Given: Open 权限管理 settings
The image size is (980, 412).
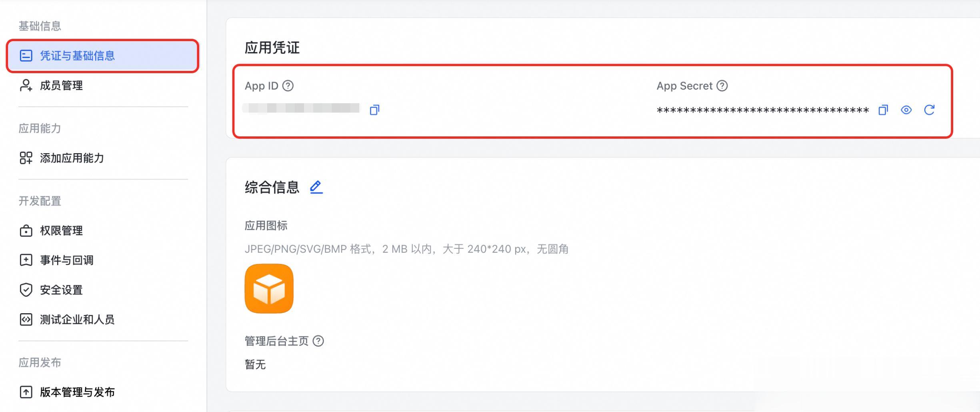Looking at the screenshot, I should [61, 230].
